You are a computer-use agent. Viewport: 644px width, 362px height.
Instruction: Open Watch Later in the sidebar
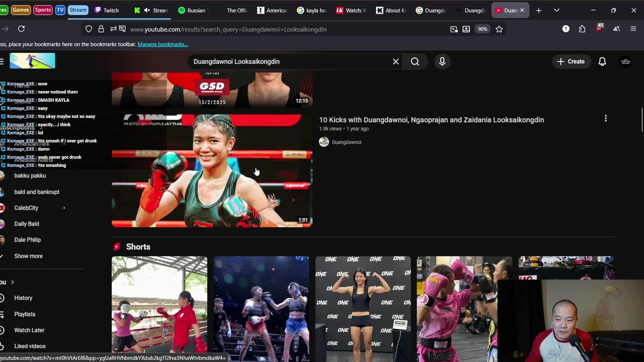click(x=29, y=330)
